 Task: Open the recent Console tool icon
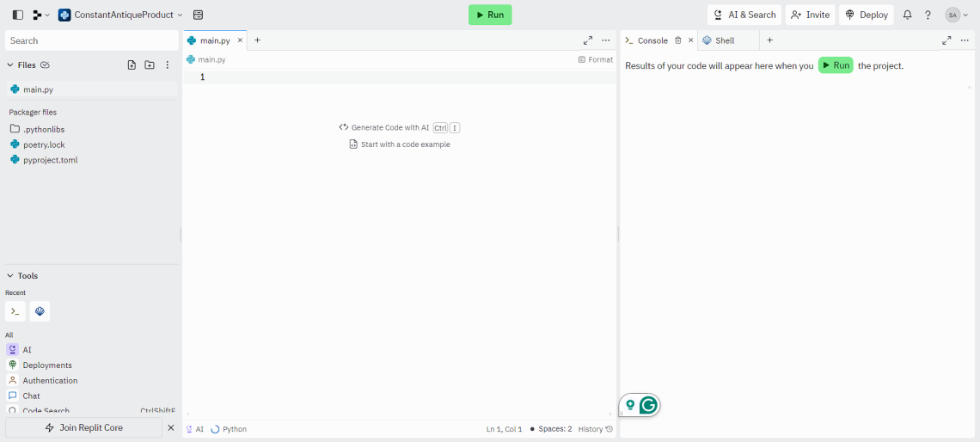15,311
